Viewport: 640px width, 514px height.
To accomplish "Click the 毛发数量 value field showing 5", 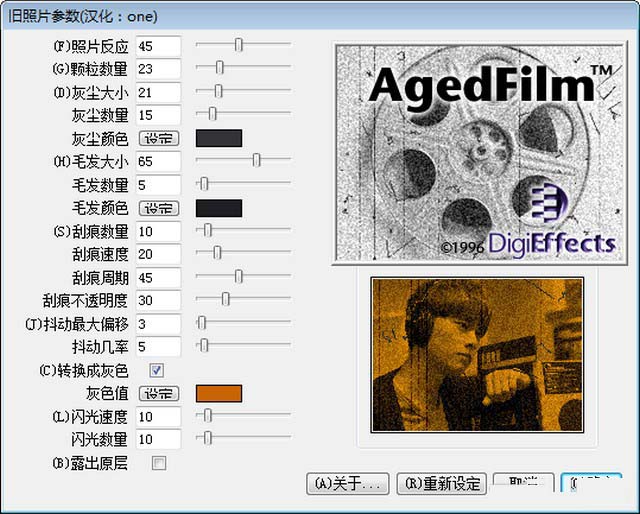I will tap(158, 185).
